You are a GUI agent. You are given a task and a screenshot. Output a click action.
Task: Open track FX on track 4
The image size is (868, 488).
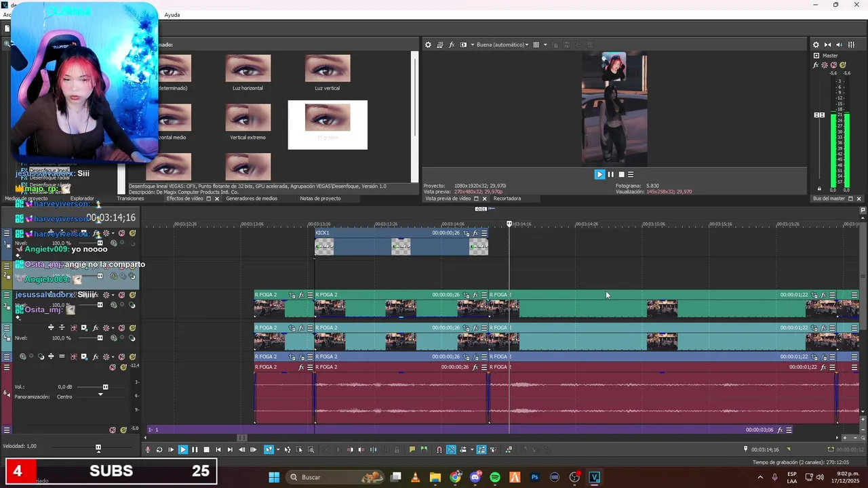96,328
